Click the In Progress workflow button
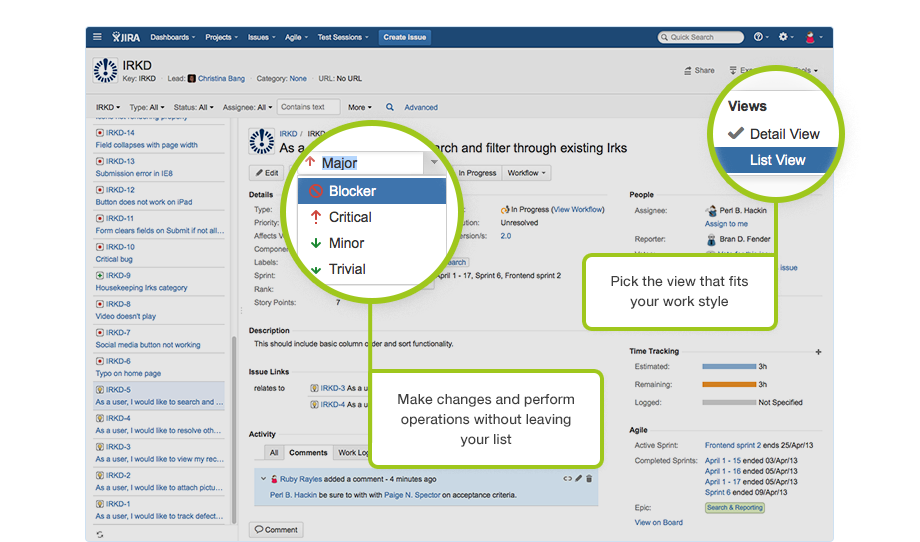Screen dimensions: 920x542 (477, 173)
